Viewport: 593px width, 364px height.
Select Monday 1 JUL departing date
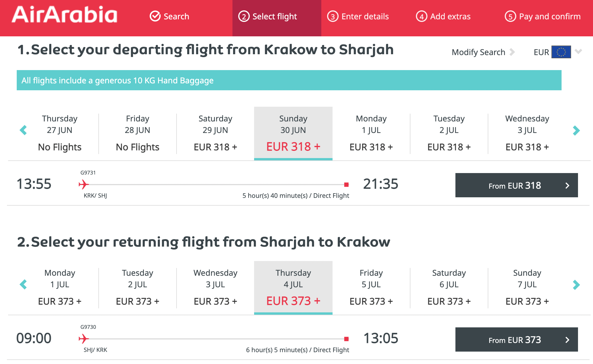point(371,133)
